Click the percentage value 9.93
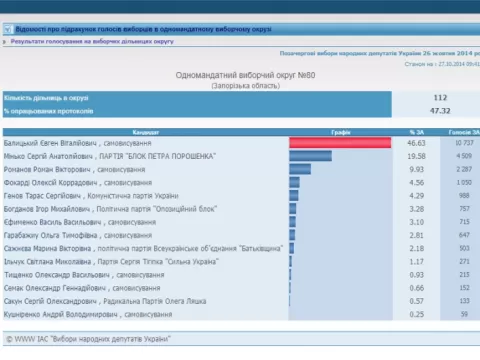Image resolution: width=480 pixels, height=360 pixels. 417,169
